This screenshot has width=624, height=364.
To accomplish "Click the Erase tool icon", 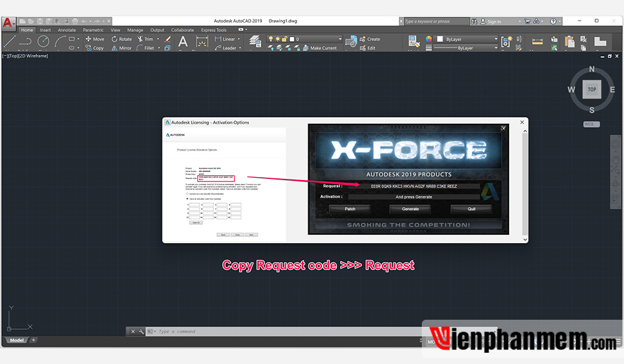I will [167, 39].
